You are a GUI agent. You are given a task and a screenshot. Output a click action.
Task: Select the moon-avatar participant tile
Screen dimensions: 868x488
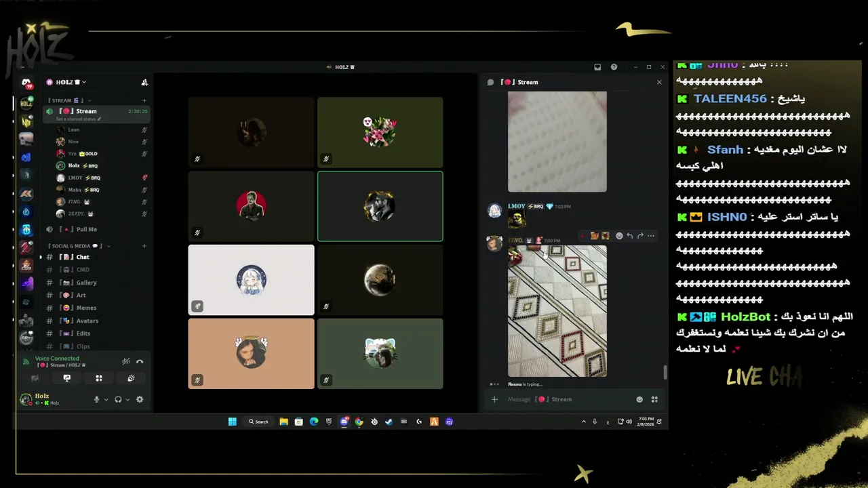pos(380,279)
